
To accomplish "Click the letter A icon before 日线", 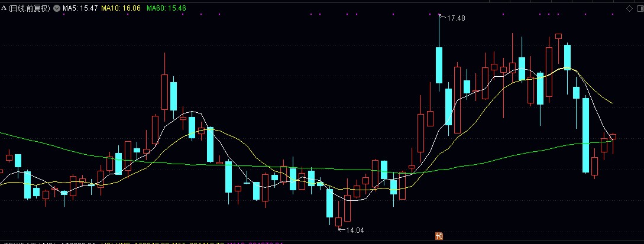I will coord(4,8).
